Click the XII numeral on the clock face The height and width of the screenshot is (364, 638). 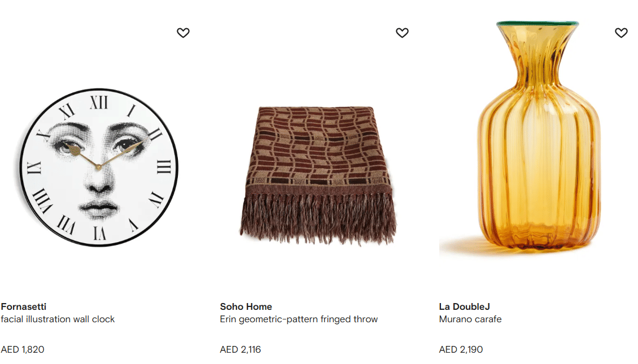[99, 103]
